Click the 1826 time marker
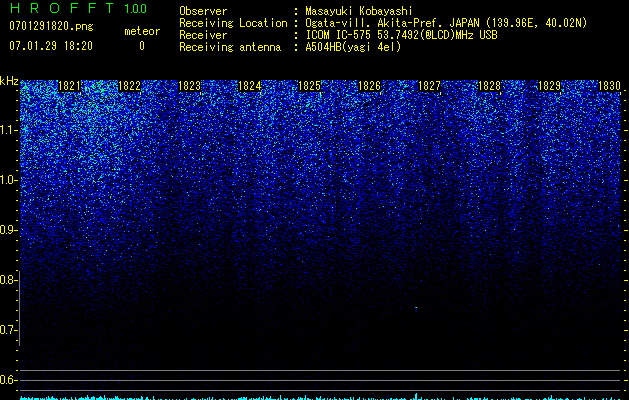The height and width of the screenshot is (400, 629). (369, 86)
